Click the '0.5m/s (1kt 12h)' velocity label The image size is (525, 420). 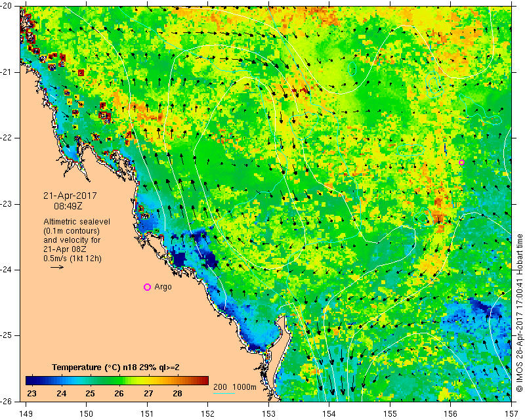coord(72,259)
